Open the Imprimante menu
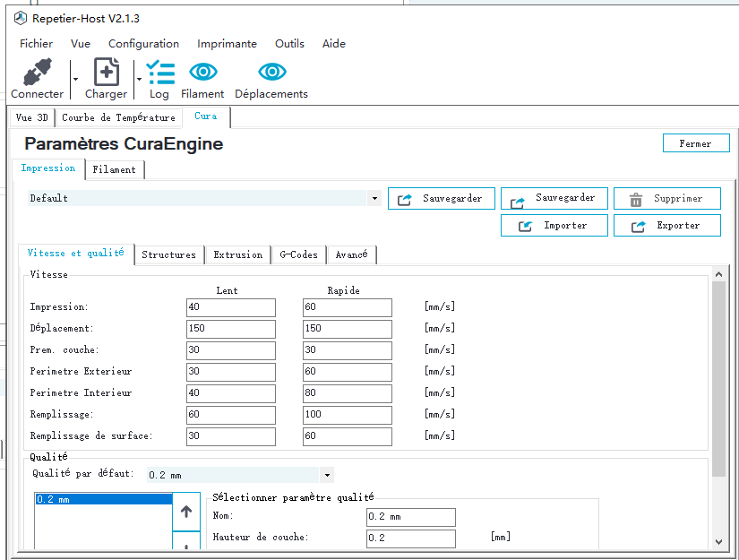Viewport: 739px width, 560px height. pyautogui.click(x=227, y=44)
